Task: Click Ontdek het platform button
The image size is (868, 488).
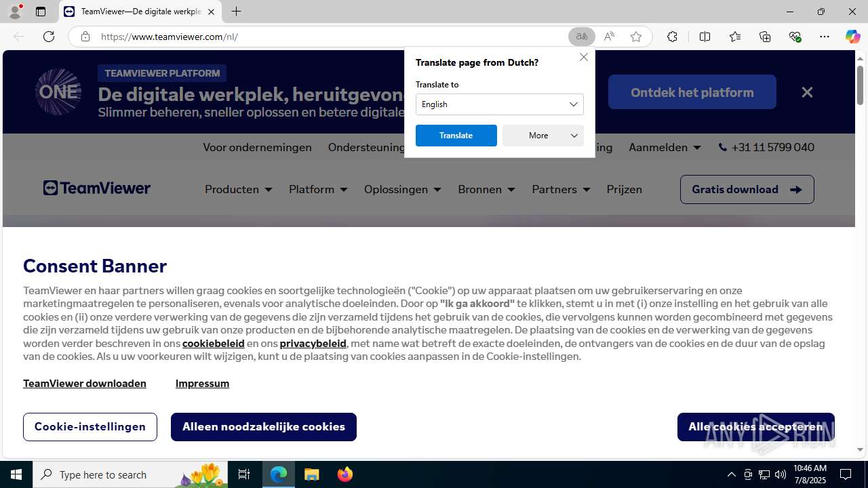Action: [692, 92]
